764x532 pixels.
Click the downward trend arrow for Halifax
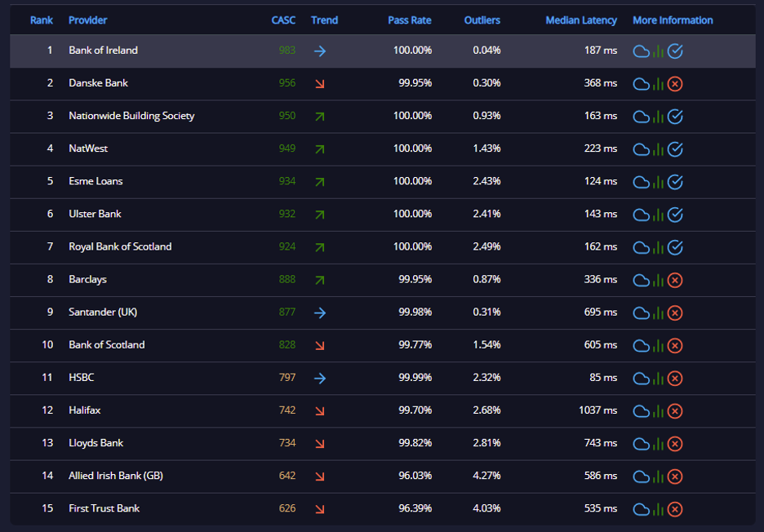coord(320,410)
